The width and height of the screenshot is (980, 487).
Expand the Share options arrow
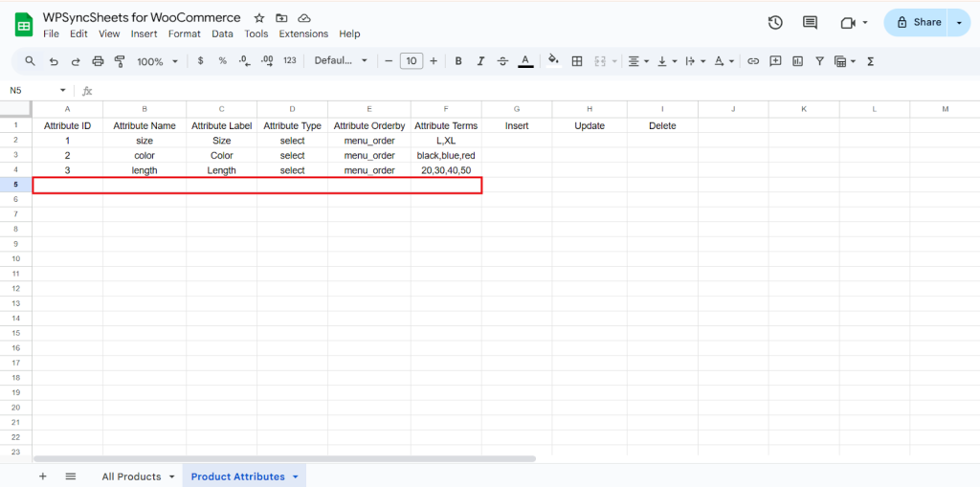[959, 23]
